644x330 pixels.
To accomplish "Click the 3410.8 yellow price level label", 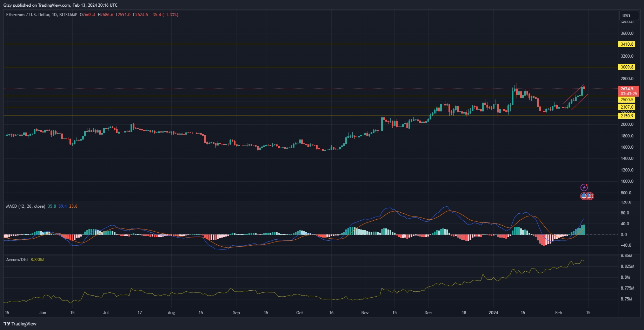I will [627, 44].
